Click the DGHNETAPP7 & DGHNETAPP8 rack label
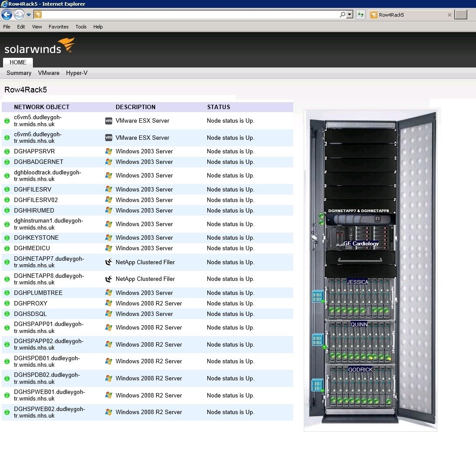Image resolution: width=476 pixels, height=468 pixels. (358, 211)
